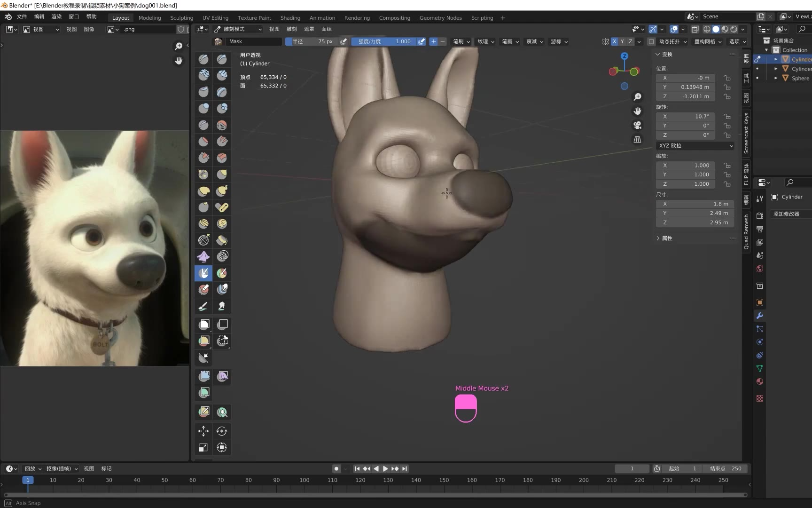Activate the Cloth Filter tool
The height and width of the screenshot is (508, 812).
222,376
